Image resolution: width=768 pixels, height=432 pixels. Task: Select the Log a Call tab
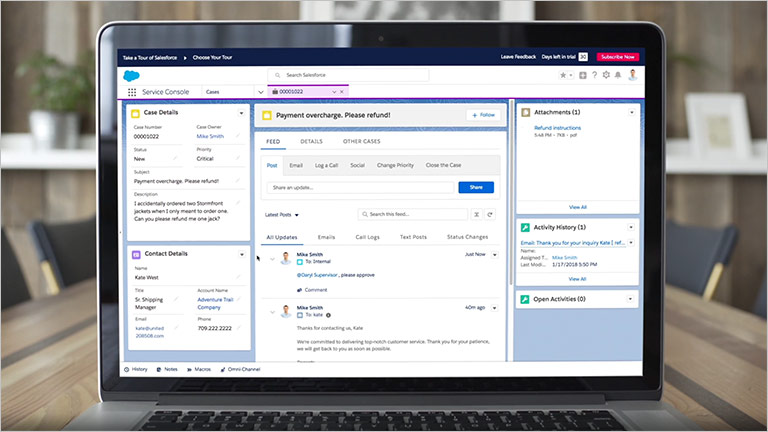coord(326,165)
